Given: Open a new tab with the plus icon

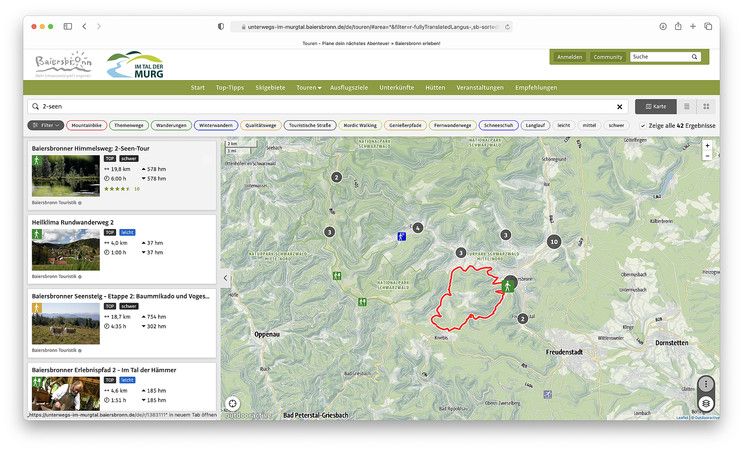Looking at the screenshot, I should coord(693,27).
